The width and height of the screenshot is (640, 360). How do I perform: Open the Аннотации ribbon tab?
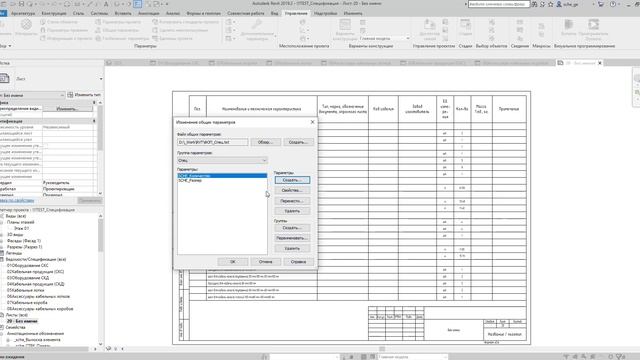[x=149, y=13]
